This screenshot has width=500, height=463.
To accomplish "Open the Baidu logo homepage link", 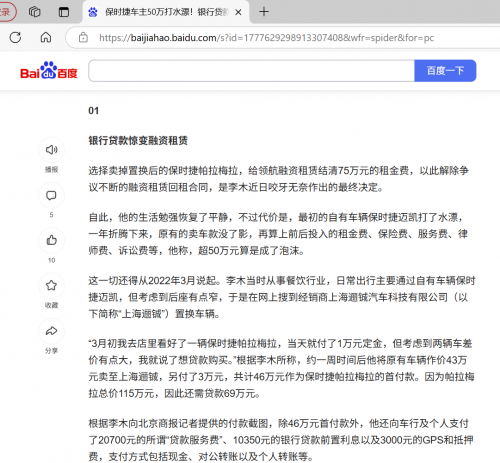I will click(49, 70).
